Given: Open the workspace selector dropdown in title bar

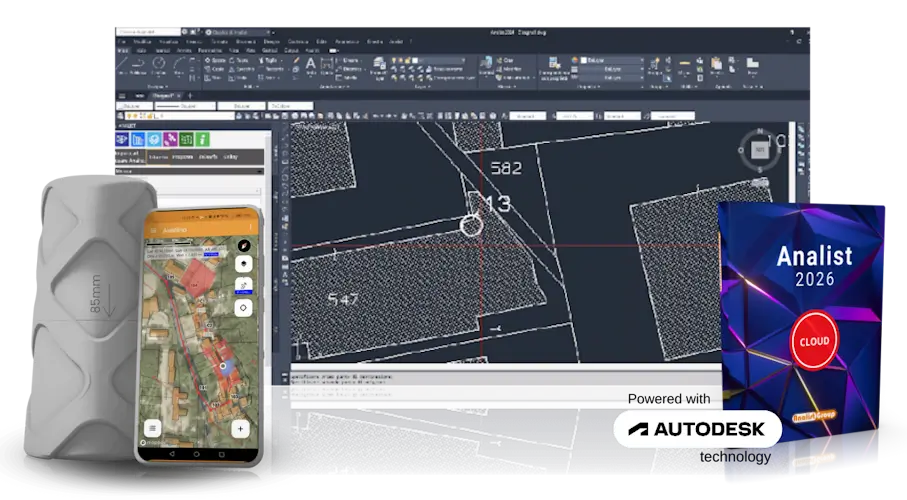Looking at the screenshot, I should [x=238, y=32].
